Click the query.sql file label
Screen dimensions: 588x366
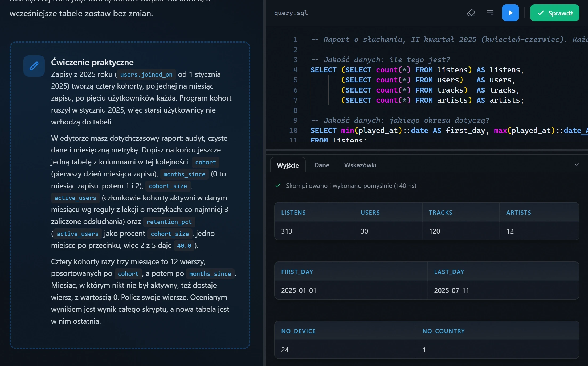[x=291, y=13]
